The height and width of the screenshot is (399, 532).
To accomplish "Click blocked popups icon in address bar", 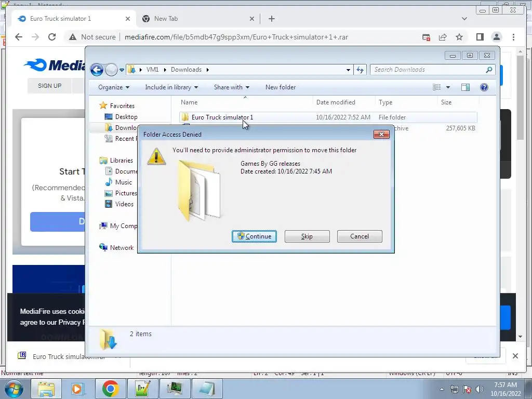I will 426,37.
